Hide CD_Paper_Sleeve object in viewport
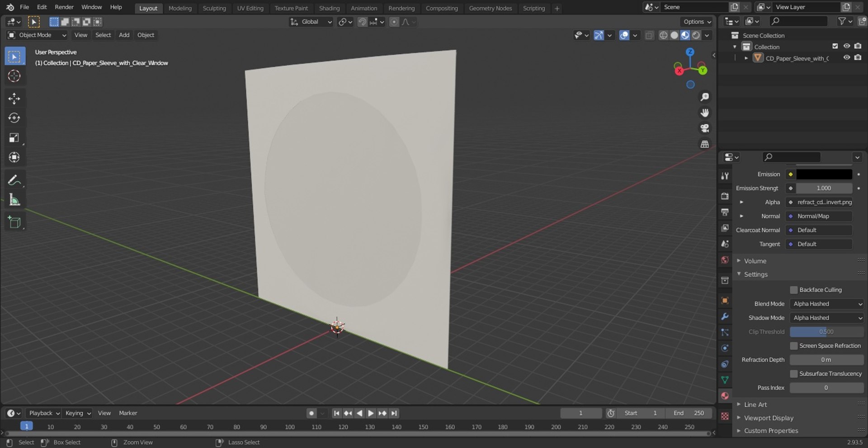868x448 pixels. [847, 57]
